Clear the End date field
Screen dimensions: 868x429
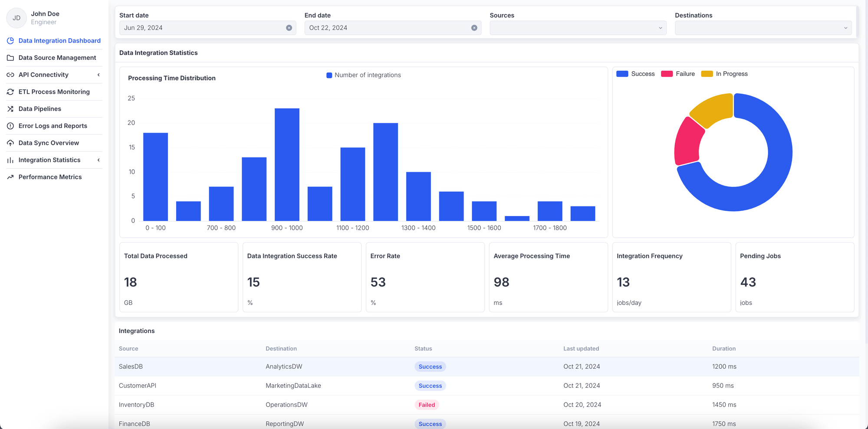tap(474, 28)
